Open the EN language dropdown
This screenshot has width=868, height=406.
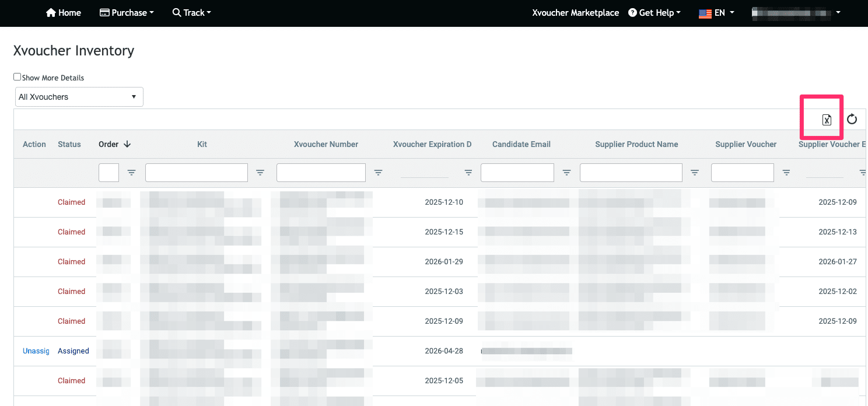pos(716,12)
